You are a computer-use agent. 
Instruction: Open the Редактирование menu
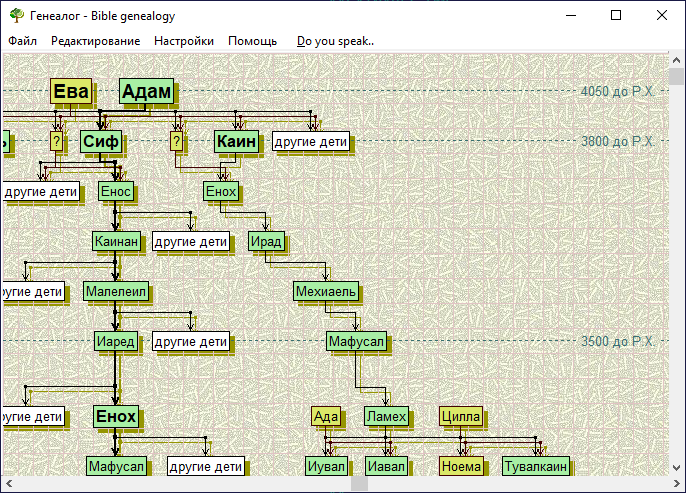(95, 41)
